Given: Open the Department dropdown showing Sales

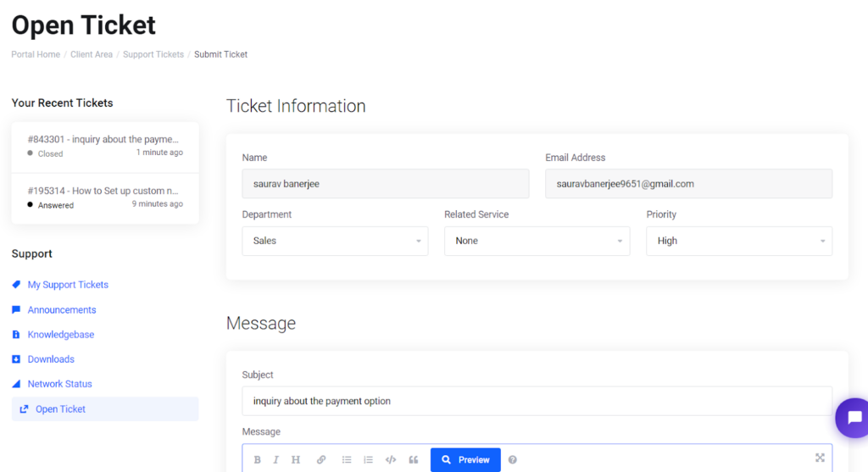Looking at the screenshot, I should coord(335,241).
